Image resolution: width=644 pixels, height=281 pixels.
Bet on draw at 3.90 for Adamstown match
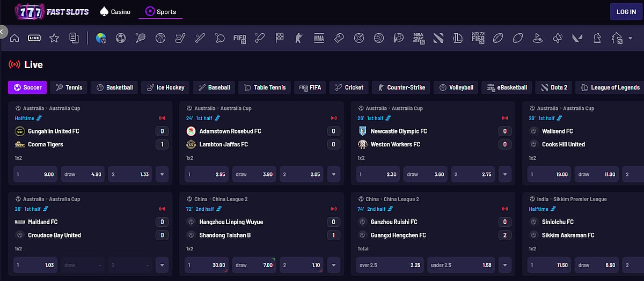[254, 174]
